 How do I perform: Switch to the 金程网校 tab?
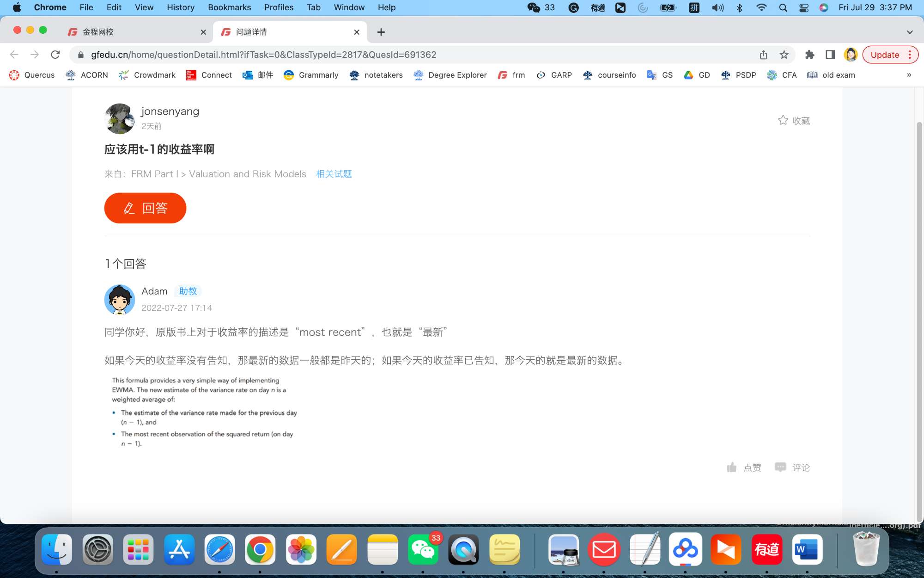click(x=134, y=32)
